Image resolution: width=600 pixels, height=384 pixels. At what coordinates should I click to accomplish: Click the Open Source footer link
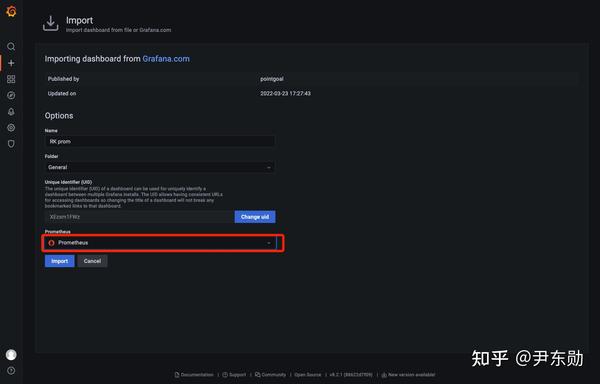tap(308, 375)
